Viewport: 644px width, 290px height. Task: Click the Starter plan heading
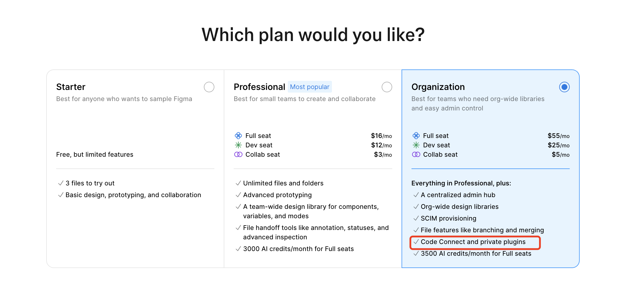click(x=70, y=87)
